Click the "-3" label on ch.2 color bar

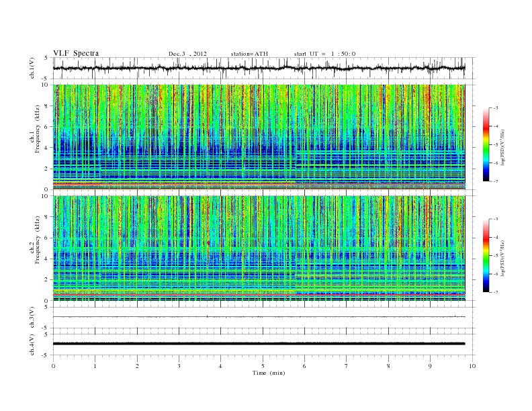(x=495, y=219)
